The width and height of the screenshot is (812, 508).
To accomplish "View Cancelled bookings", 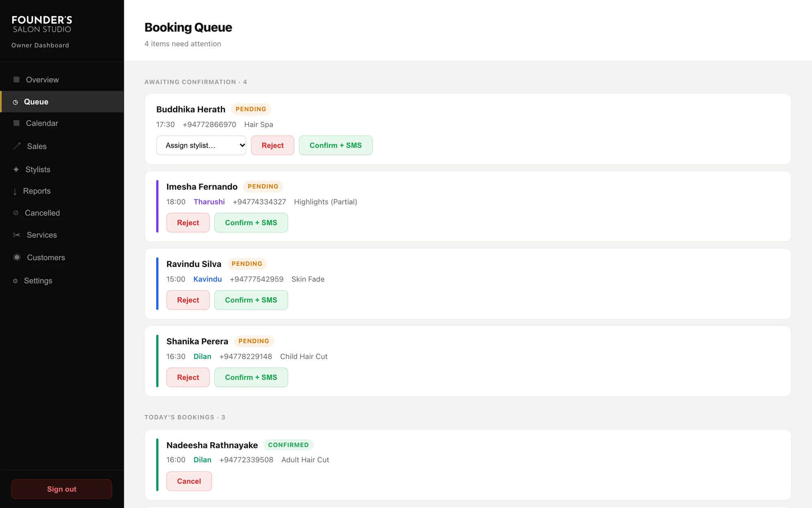I will [x=62, y=213].
